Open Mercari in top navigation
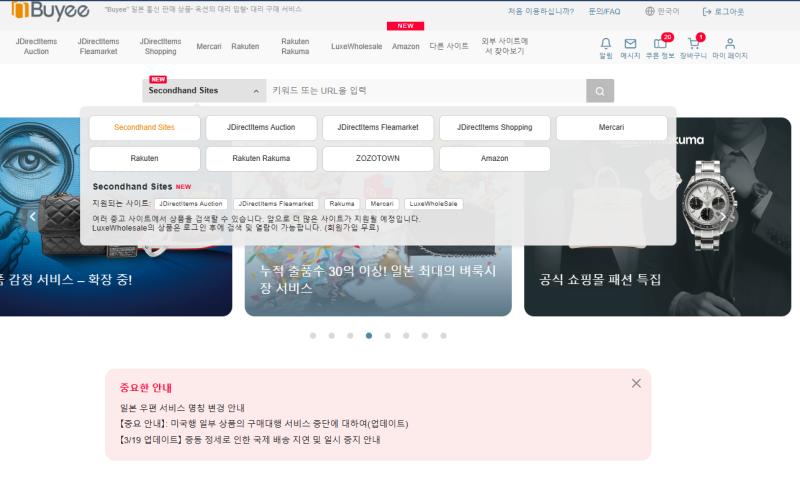 [209, 46]
